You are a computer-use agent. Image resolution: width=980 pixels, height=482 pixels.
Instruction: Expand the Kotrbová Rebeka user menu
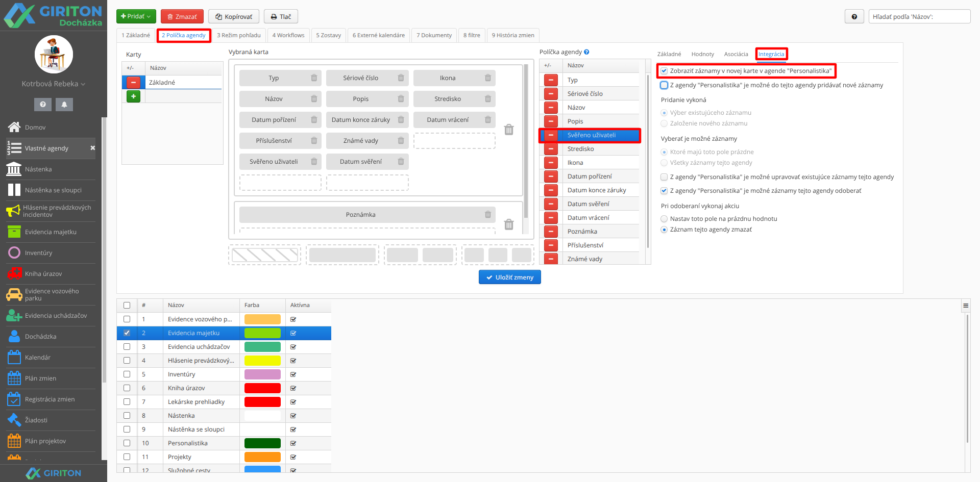[54, 84]
